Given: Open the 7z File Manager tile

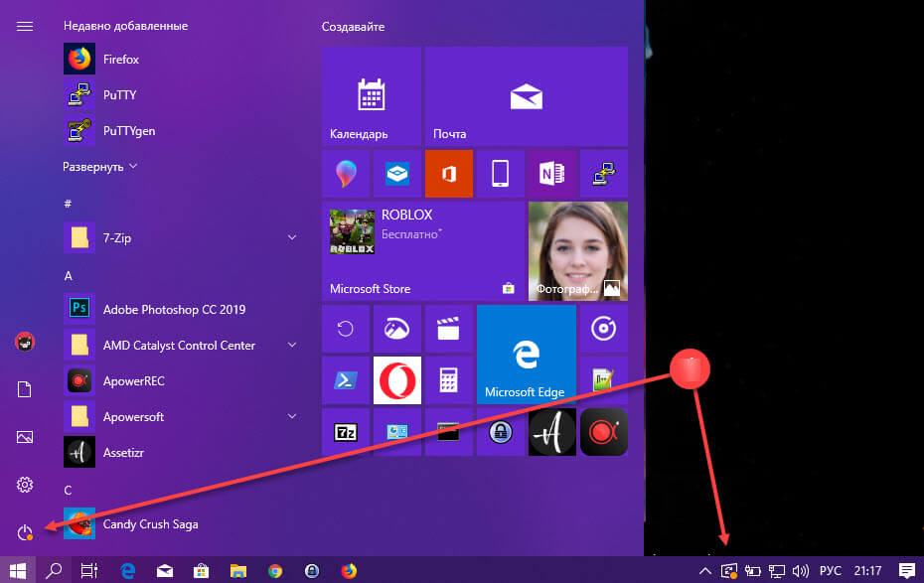Looking at the screenshot, I should (346, 432).
